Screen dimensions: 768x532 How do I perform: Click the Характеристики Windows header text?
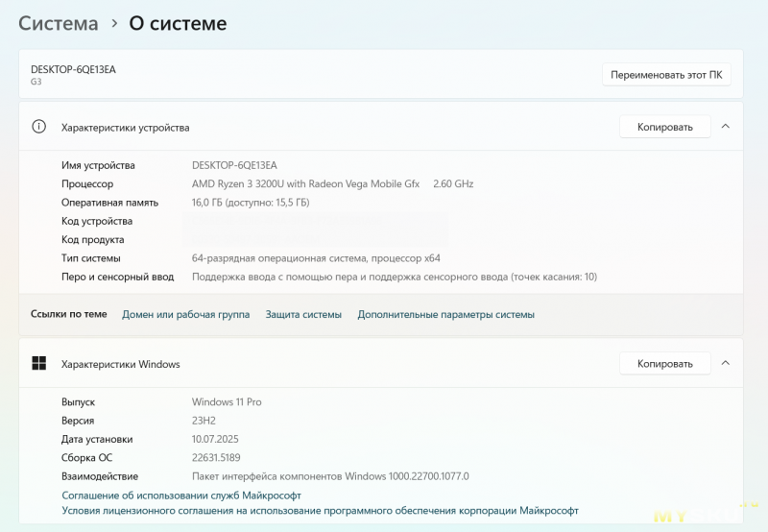[121, 365]
